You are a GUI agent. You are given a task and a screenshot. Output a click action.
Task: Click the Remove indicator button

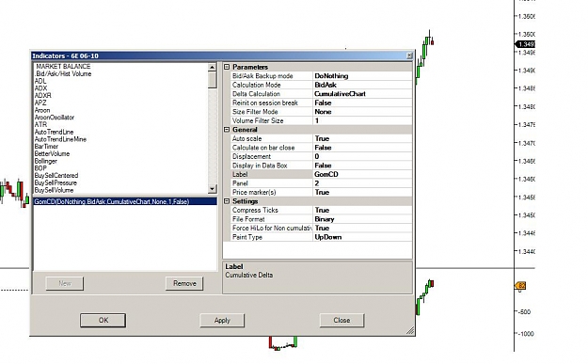pyautogui.click(x=184, y=283)
